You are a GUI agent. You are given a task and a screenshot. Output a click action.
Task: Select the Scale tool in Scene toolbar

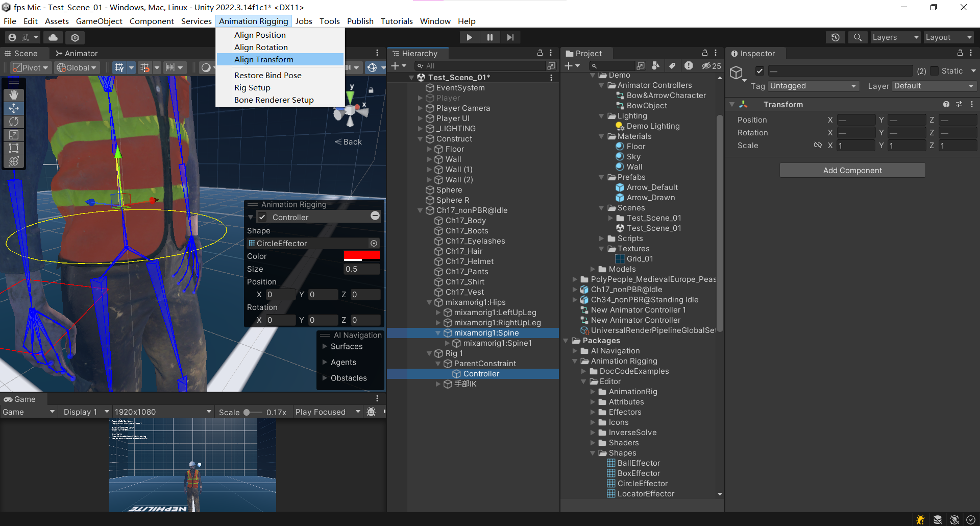14,135
